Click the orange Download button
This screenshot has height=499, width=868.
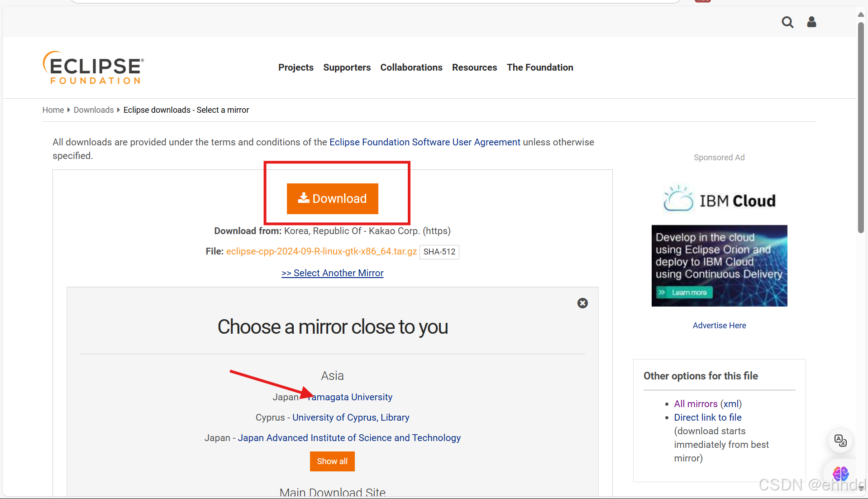[333, 199]
